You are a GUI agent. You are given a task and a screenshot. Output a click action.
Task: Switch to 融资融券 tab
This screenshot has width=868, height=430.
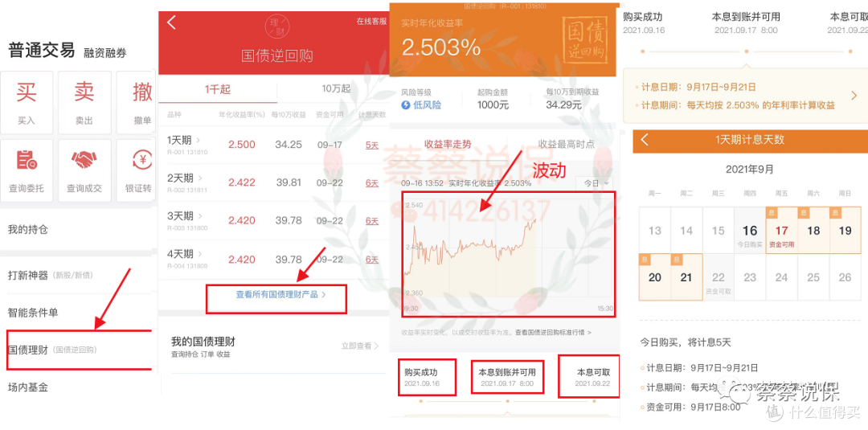[x=105, y=53]
